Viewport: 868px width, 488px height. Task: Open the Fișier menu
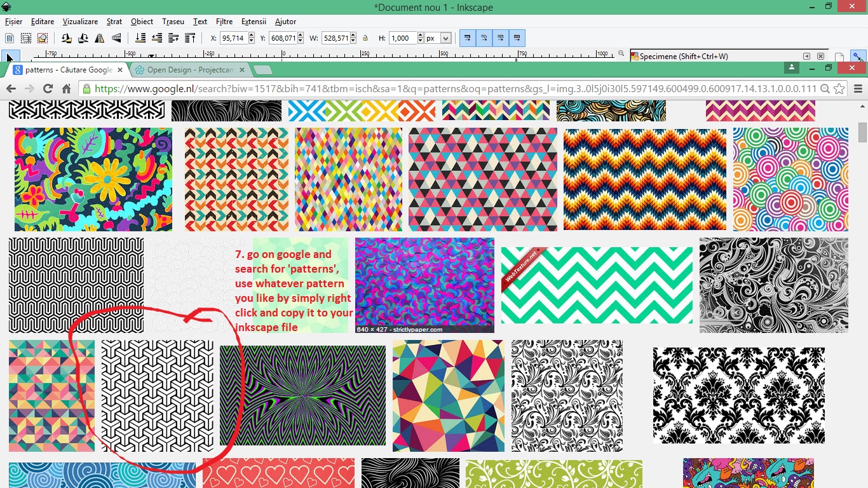click(13, 22)
